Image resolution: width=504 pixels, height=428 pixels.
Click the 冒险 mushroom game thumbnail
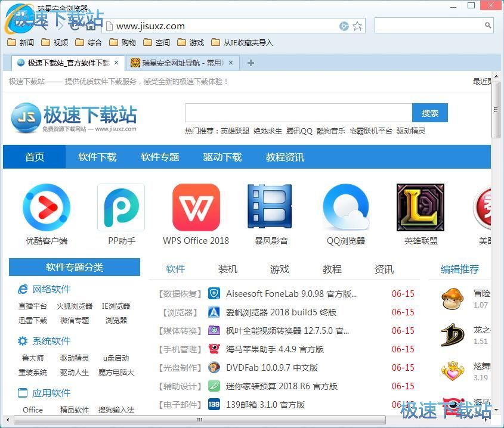[x=453, y=299]
